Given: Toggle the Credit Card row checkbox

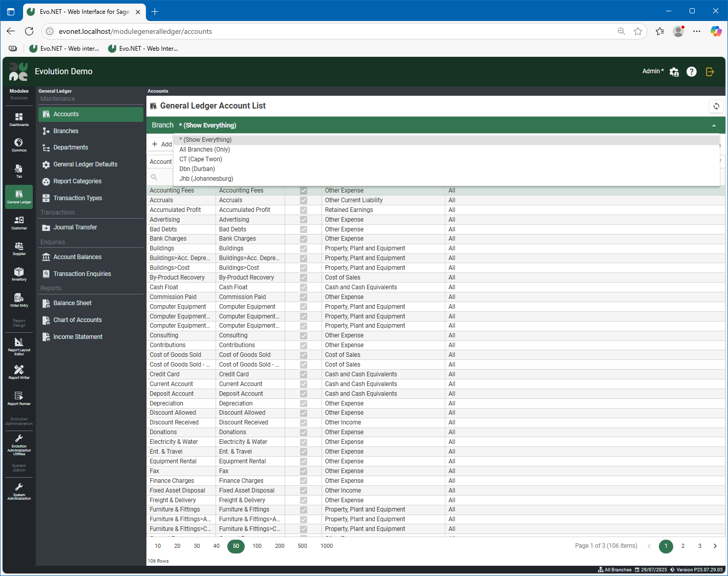Looking at the screenshot, I should click(x=304, y=374).
